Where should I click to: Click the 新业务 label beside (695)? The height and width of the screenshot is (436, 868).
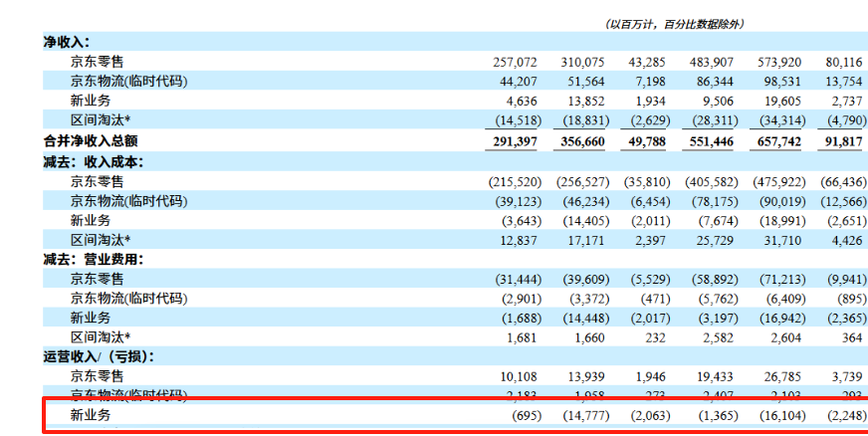coord(91,415)
